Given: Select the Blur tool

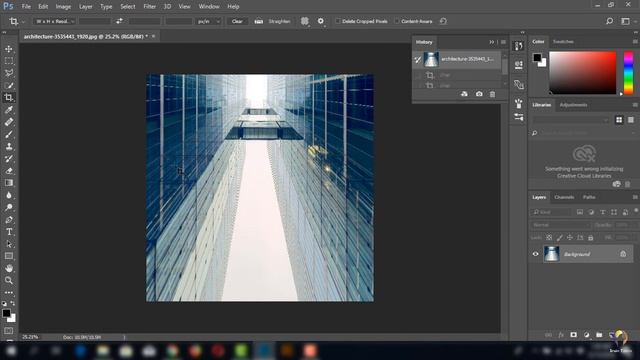Looking at the screenshot, I should [9, 195].
